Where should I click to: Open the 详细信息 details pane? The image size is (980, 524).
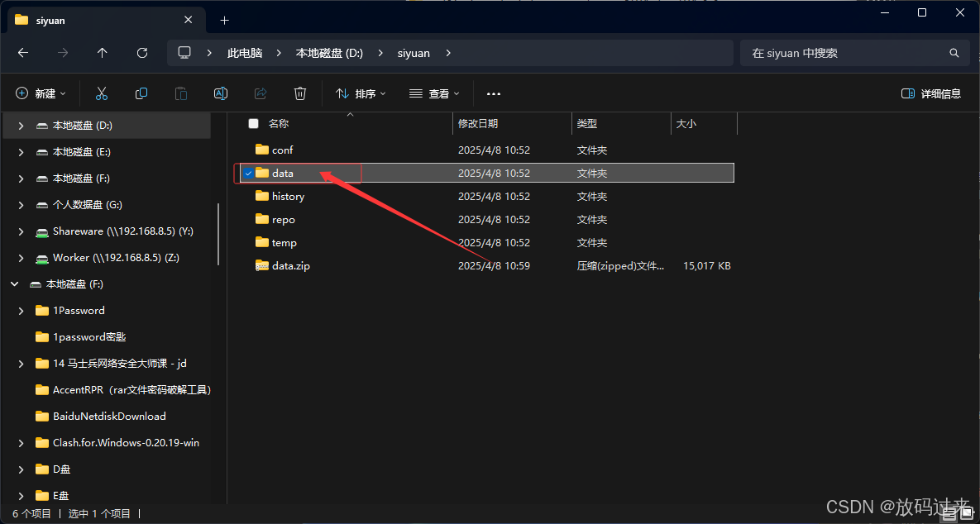point(930,93)
